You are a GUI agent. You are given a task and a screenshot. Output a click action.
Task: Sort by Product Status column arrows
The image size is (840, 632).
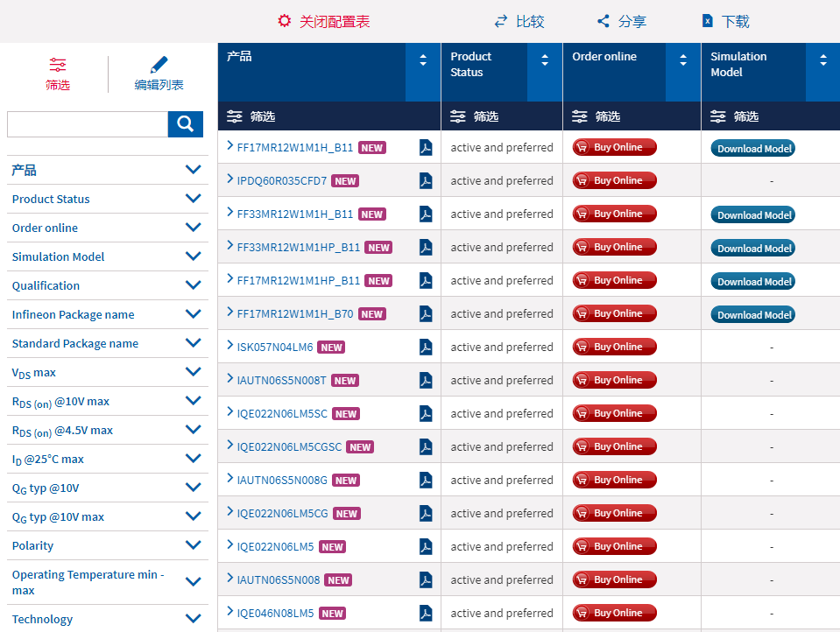tap(545, 60)
